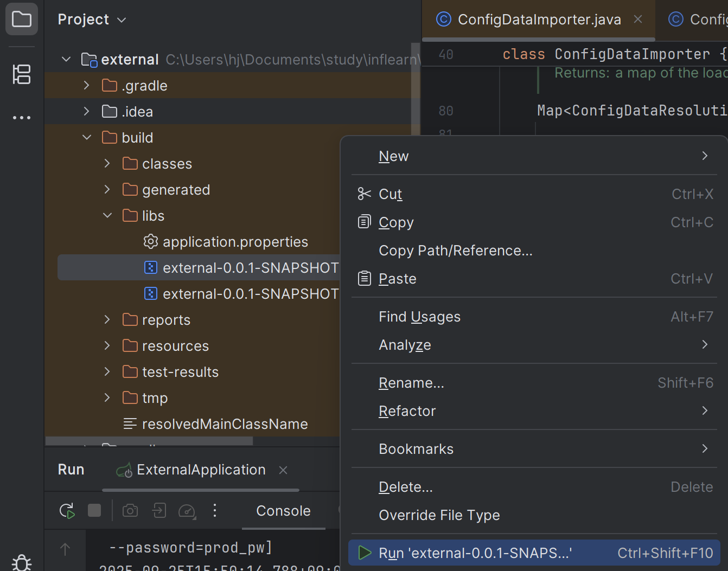Expand the tmp folder

click(x=107, y=397)
